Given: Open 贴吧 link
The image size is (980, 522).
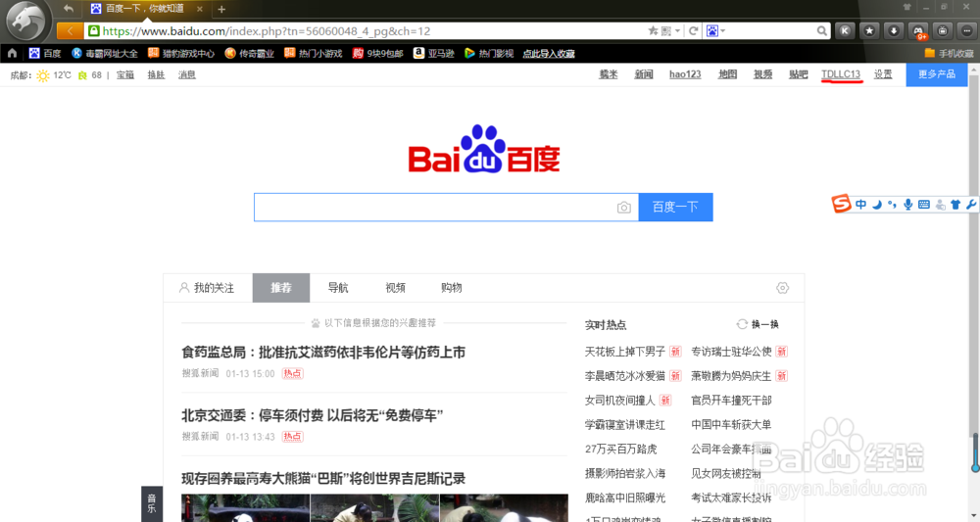Looking at the screenshot, I should click(x=798, y=74).
